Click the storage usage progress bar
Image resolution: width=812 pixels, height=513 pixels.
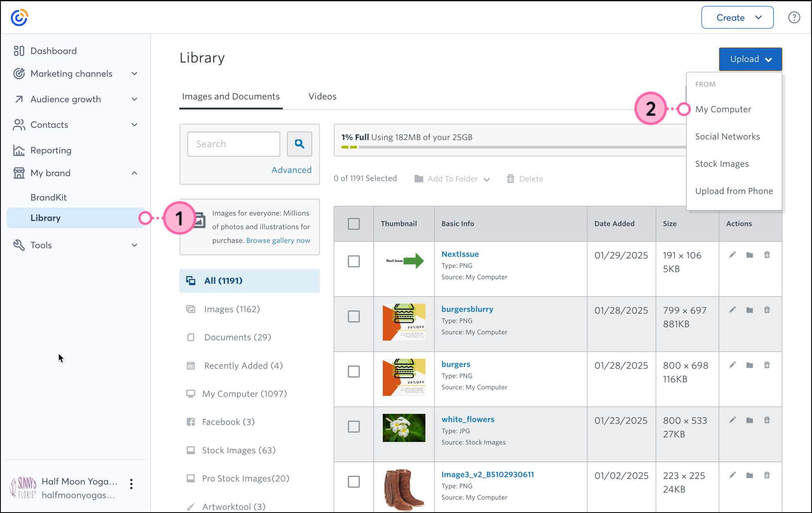point(513,147)
